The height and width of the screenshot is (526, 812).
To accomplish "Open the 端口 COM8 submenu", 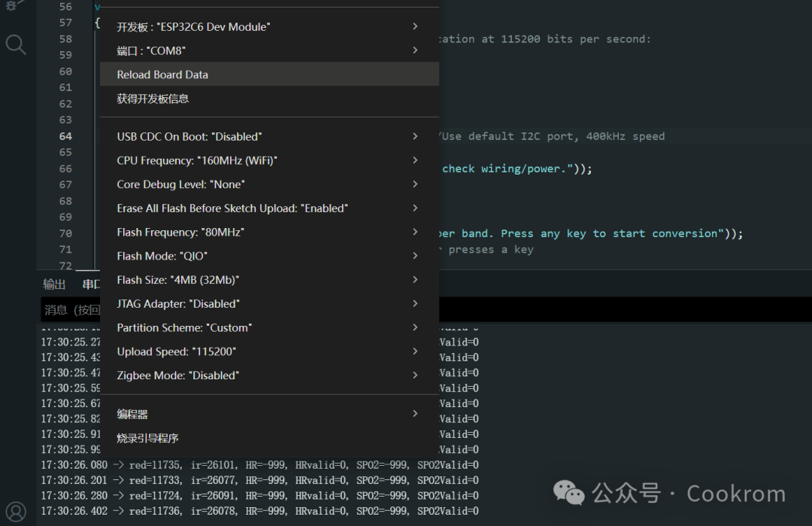I will click(269, 50).
